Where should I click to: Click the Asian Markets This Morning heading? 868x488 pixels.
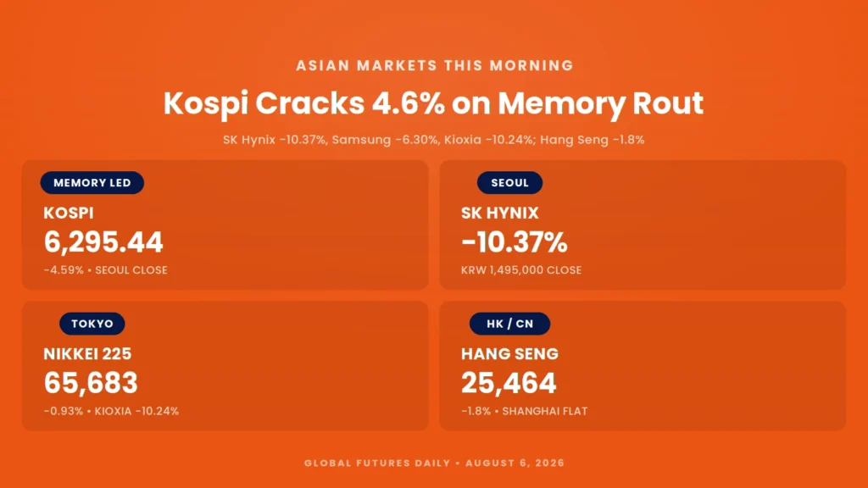click(435, 65)
